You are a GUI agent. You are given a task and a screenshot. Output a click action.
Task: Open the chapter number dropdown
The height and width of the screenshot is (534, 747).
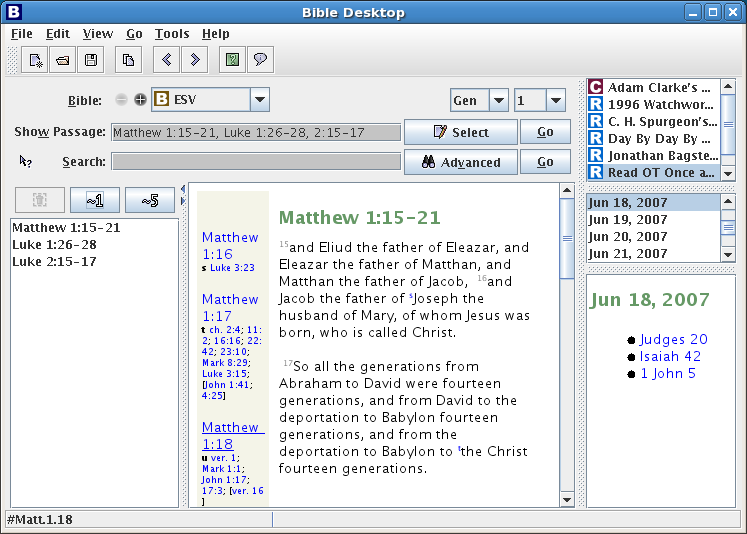[x=555, y=100]
